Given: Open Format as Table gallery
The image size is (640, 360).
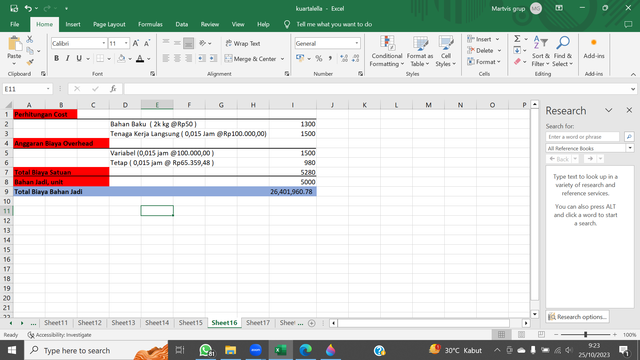Looking at the screenshot, I should click(x=420, y=51).
